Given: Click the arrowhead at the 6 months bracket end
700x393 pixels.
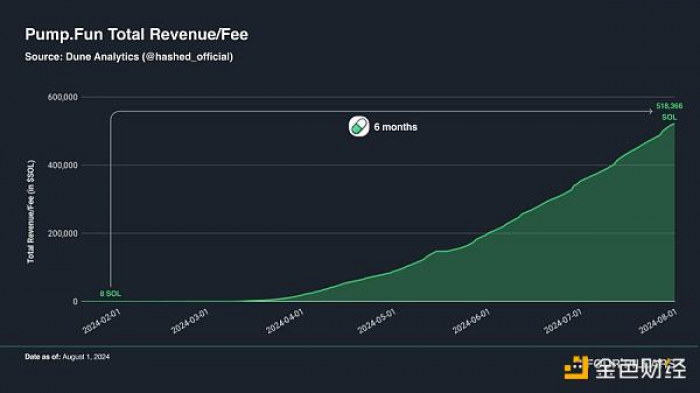Looking at the screenshot, I should [650, 111].
